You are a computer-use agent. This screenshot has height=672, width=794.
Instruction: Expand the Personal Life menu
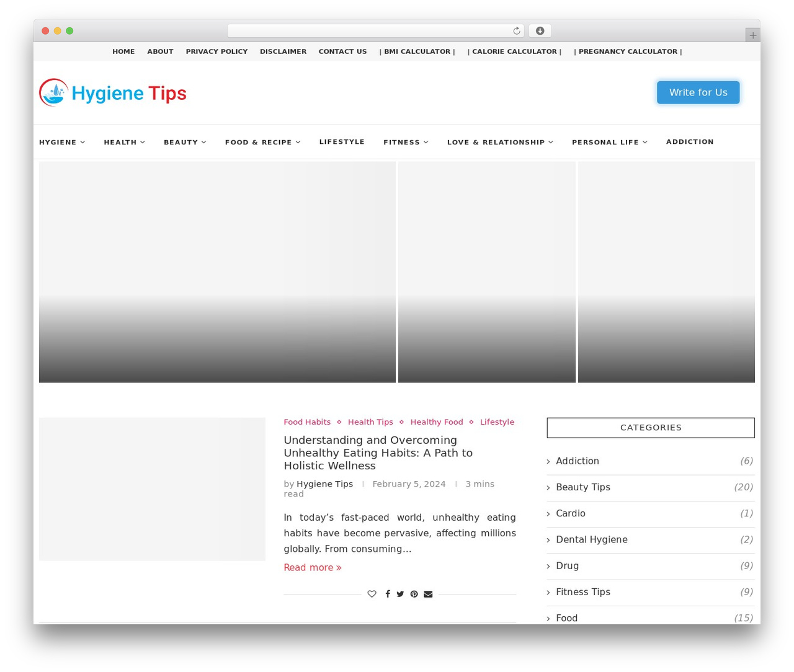tap(609, 143)
